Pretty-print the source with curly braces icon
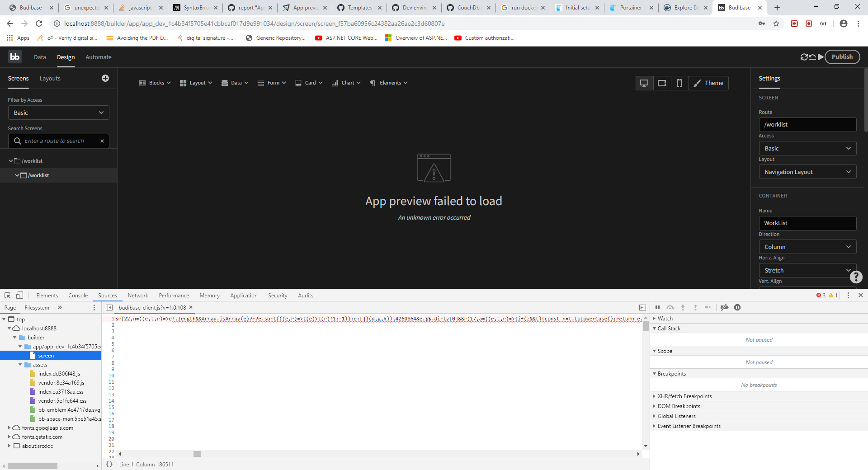This screenshot has width=868, height=470. pyautogui.click(x=109, y=464)
